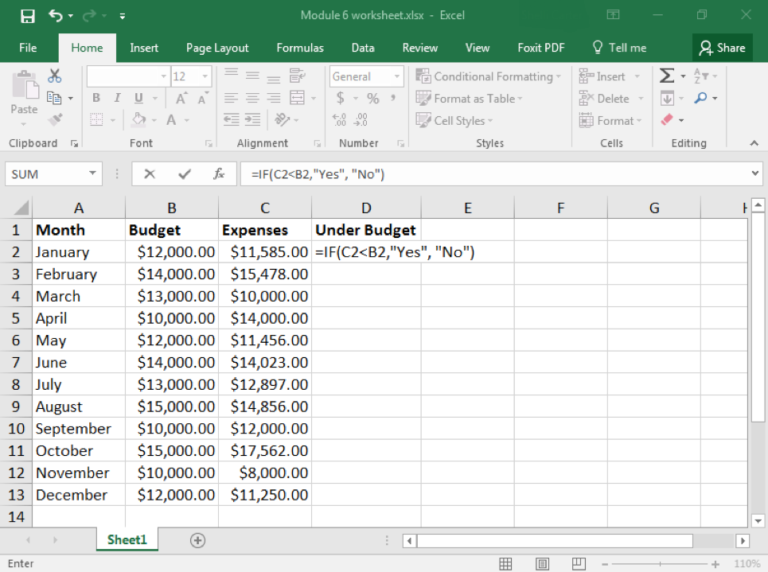
Task: Click the Undo arrow icon
Action: [x=55, y=16]
